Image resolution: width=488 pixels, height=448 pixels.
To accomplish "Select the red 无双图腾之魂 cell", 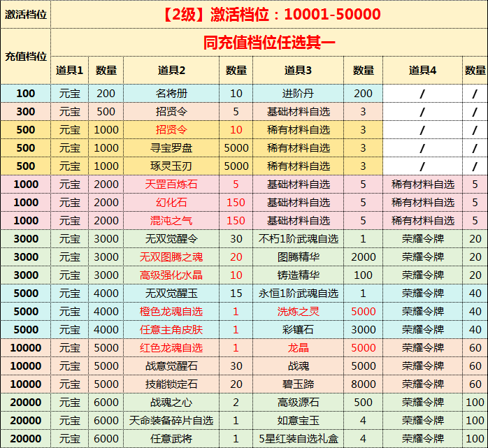I will point(171,257).
